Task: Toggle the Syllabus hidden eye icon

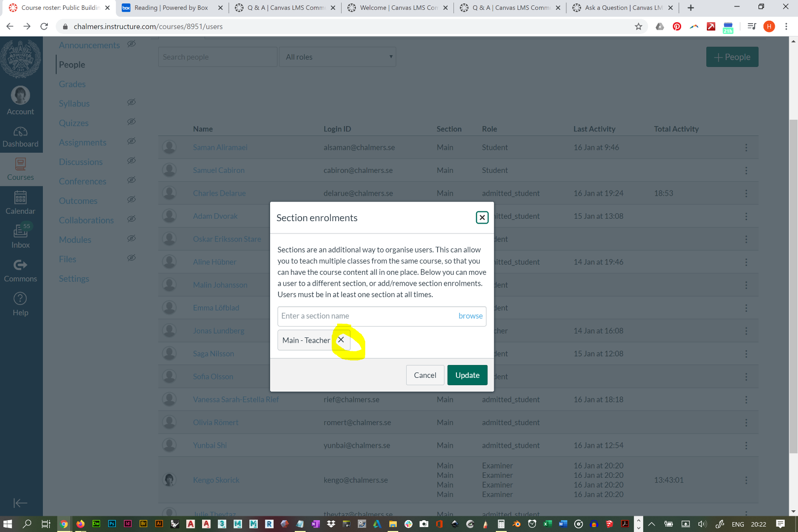Action: tap(131, 102)
